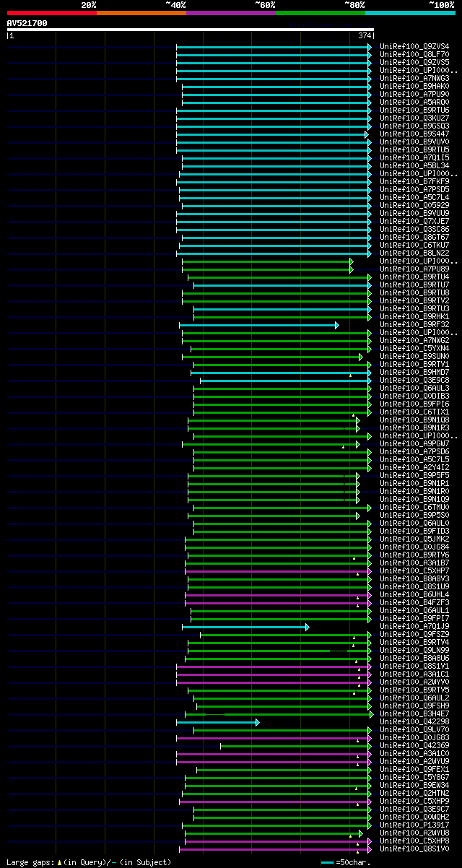Screen dimensions: 462x868
Task: Click the red 20% legend segment
Action: point(51,12)
